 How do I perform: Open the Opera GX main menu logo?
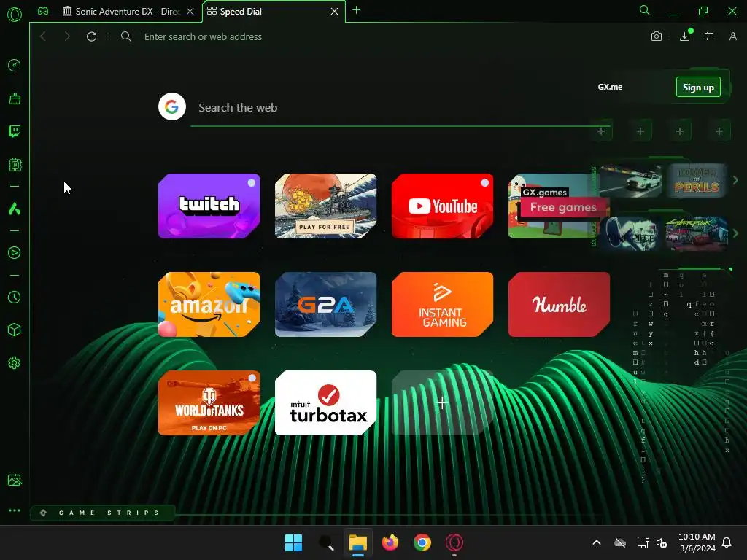(15, 15)
